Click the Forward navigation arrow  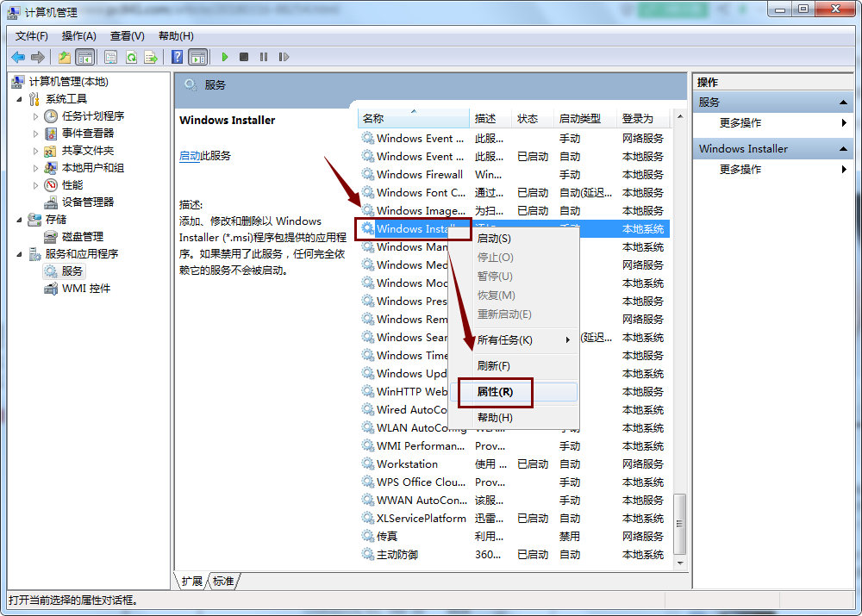tap(38, 57)
